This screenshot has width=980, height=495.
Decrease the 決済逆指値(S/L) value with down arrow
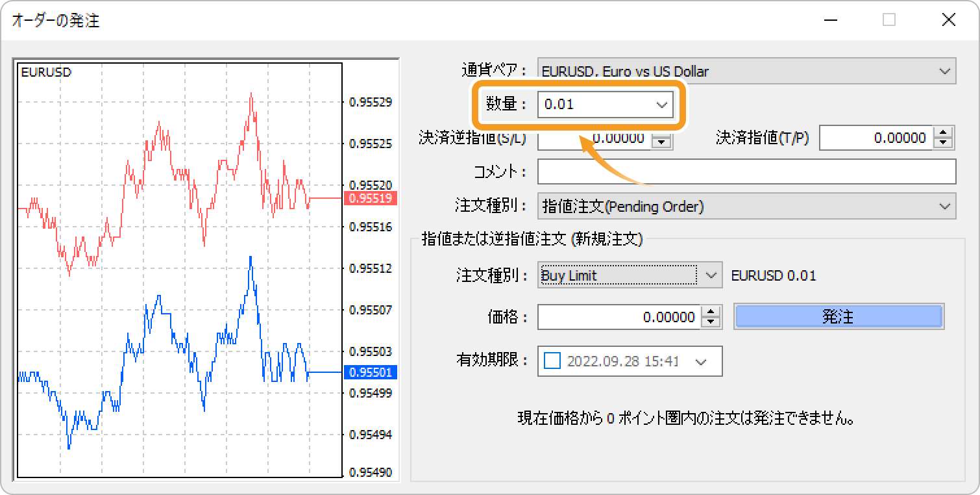pyautogui.click(x=661, y=143)
